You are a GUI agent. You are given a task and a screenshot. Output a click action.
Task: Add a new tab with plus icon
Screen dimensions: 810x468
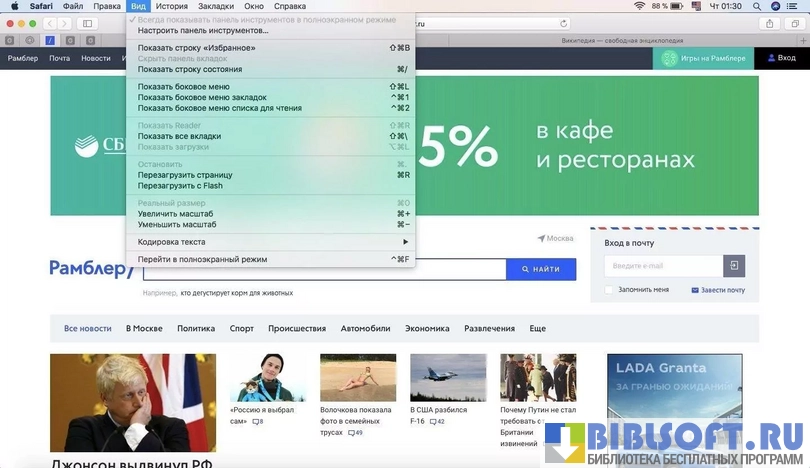[801, 40]
